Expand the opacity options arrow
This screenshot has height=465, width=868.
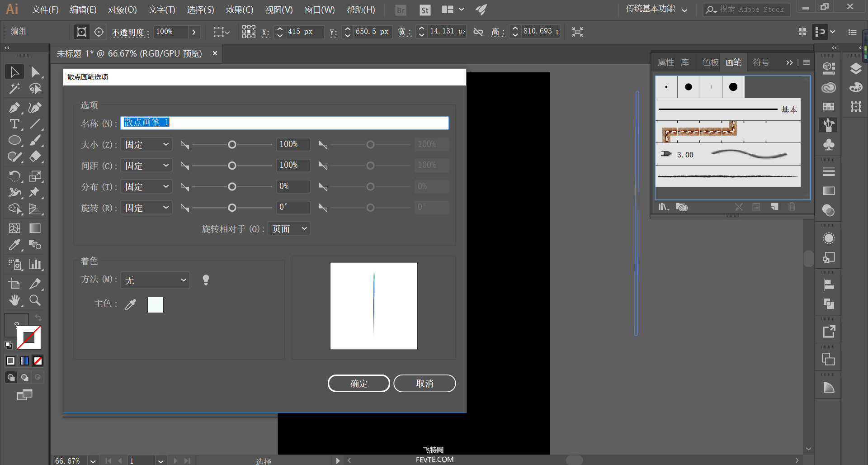click(x=194, y=32)
